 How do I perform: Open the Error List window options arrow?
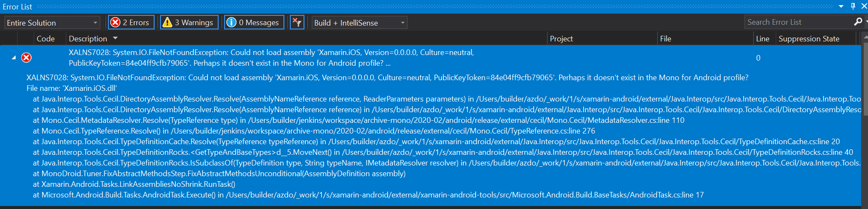pos(841,6)
